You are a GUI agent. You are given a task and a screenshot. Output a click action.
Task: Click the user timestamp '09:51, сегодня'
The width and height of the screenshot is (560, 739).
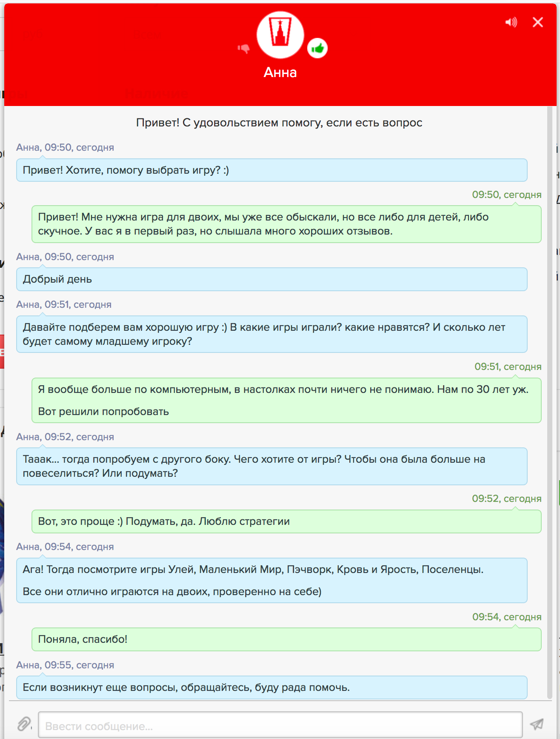coord(508,367)
